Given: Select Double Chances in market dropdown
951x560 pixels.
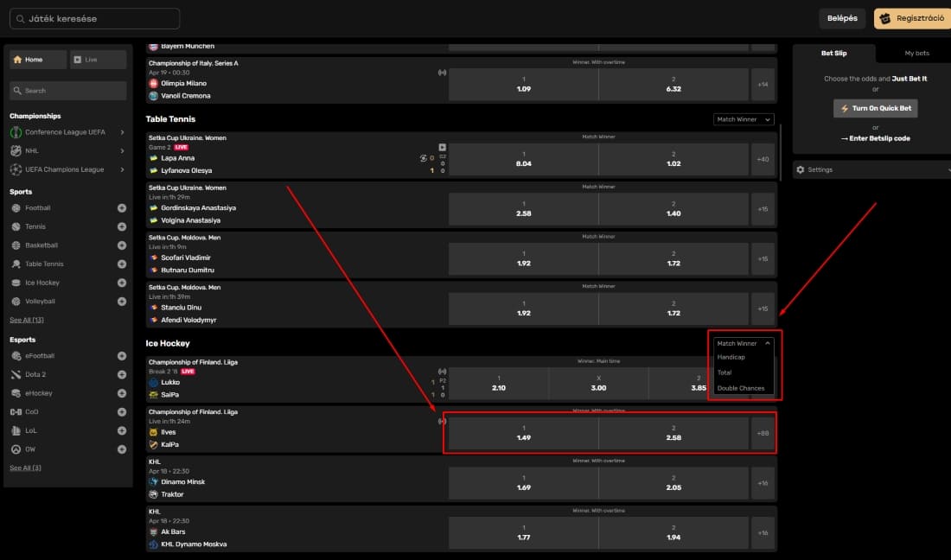Looking at the screenshot, I should click(x=741, y=389).
